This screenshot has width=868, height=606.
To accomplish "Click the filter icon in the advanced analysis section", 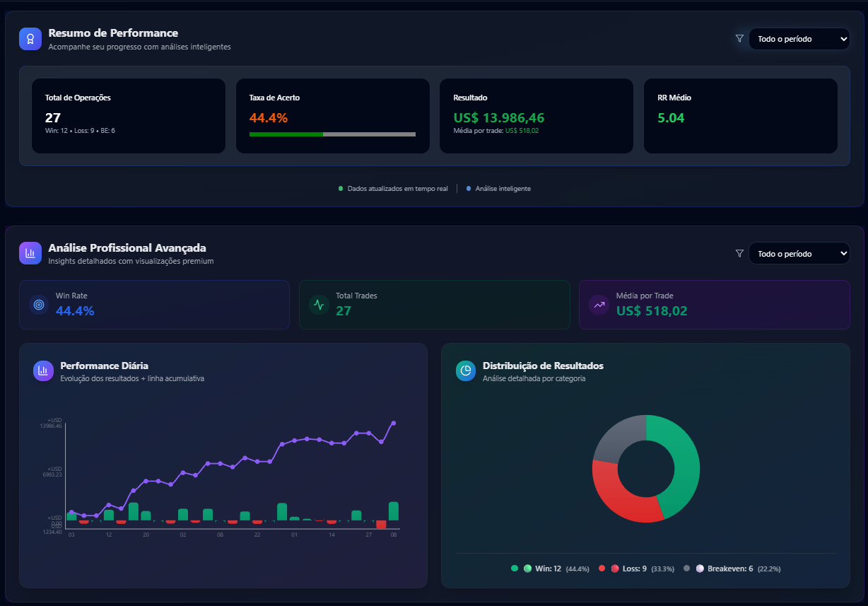I will (739, 253).
